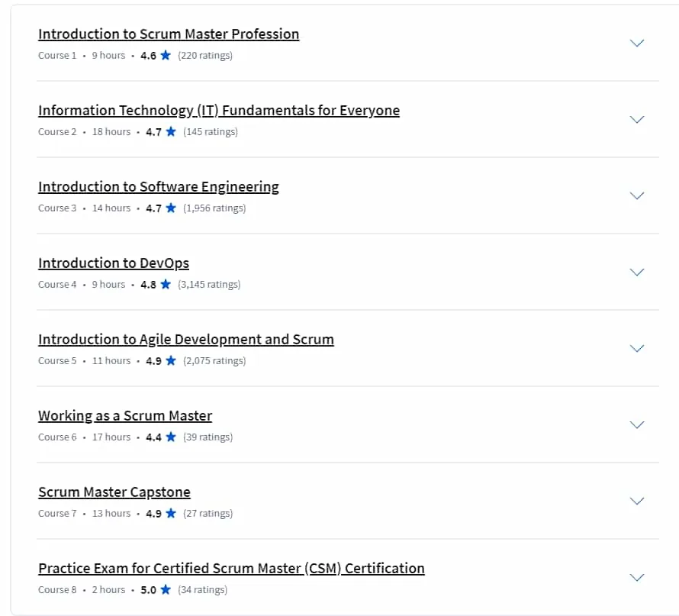Expand Agile Development and Scrum chevron

click(636, 348)
